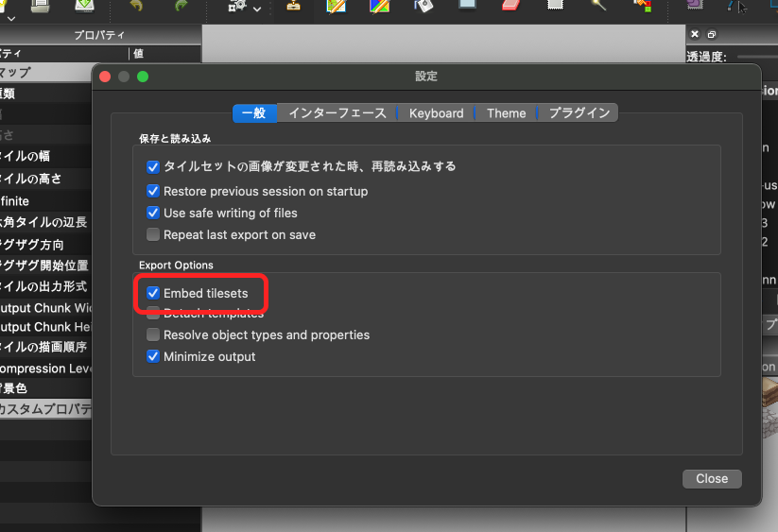Switch to the インターフェース tab
Screen dimensions: 778x532
(x=337, y=113)
